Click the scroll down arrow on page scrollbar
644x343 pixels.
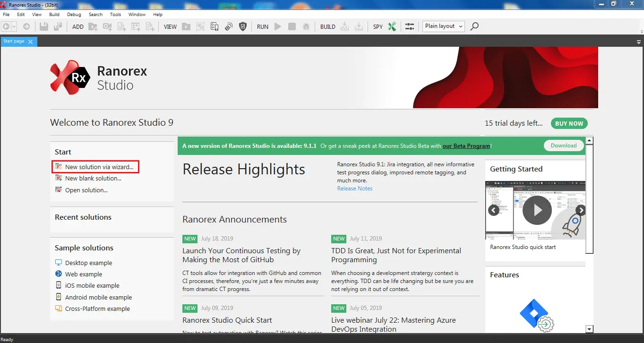(589, 329)
